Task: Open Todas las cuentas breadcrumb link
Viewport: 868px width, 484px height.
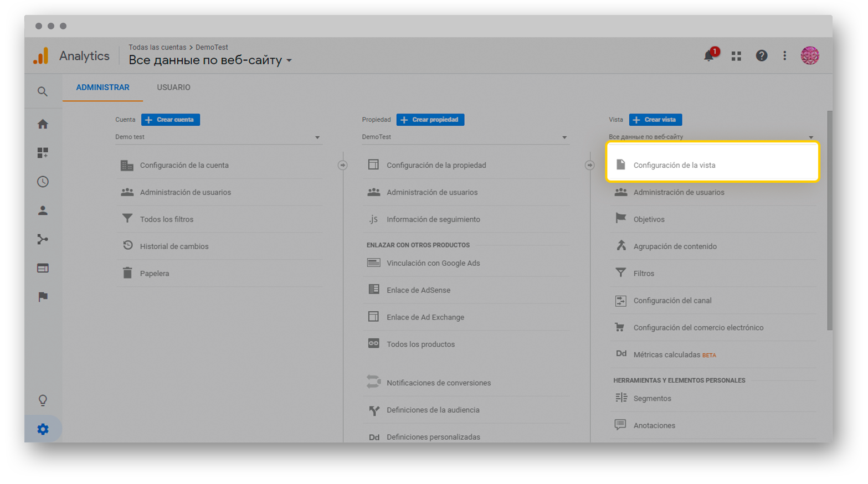Action: [157, 47]
